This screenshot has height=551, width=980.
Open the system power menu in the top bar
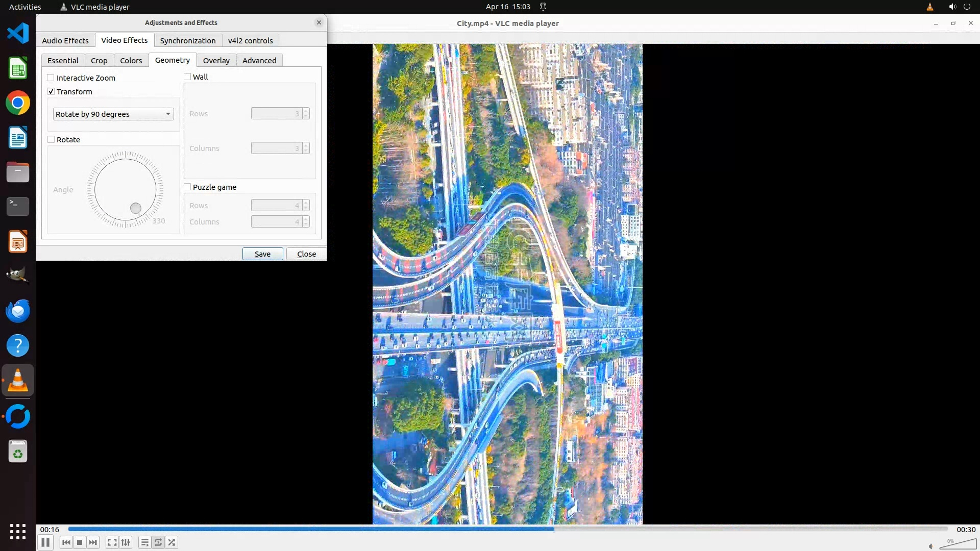coord(967,7)
